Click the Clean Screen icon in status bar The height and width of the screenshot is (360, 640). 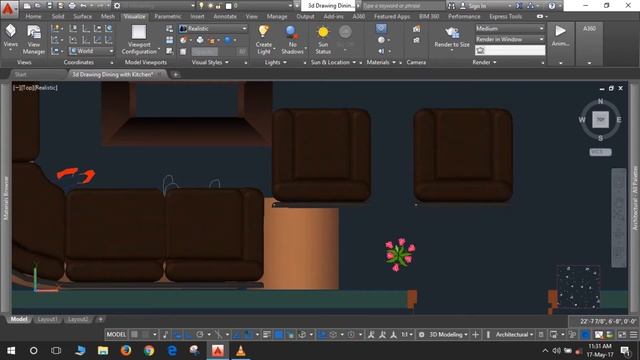[622, 335]
